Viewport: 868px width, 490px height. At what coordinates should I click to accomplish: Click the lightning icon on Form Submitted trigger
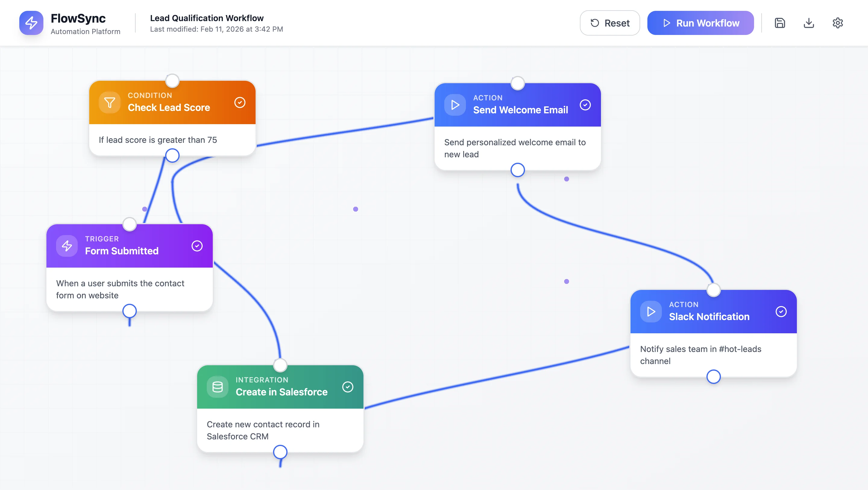(67, 246)
